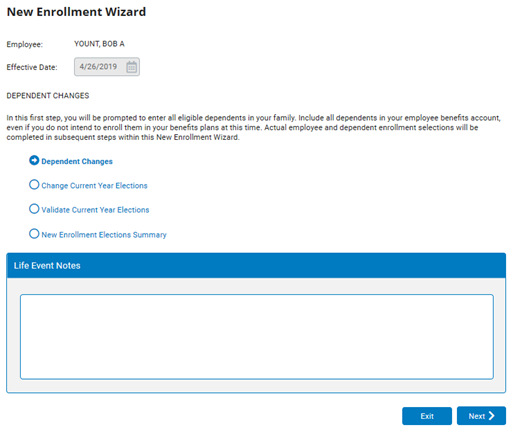
Task: Open the Effective Date calendar picker icon
Action: (131, 67)
